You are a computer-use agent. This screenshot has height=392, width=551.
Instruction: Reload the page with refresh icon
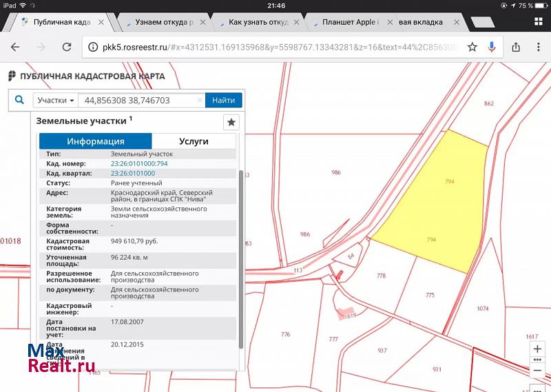pos(67,48)
